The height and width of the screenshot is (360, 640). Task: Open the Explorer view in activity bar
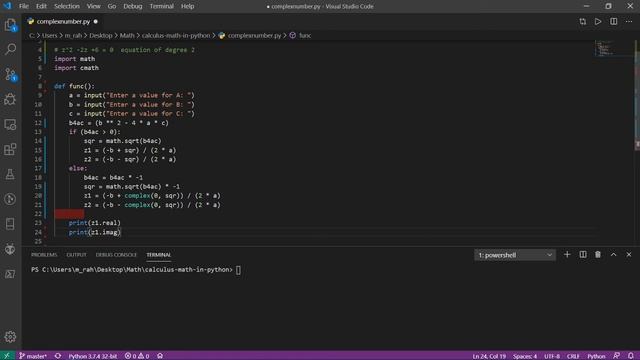[10, 25]
